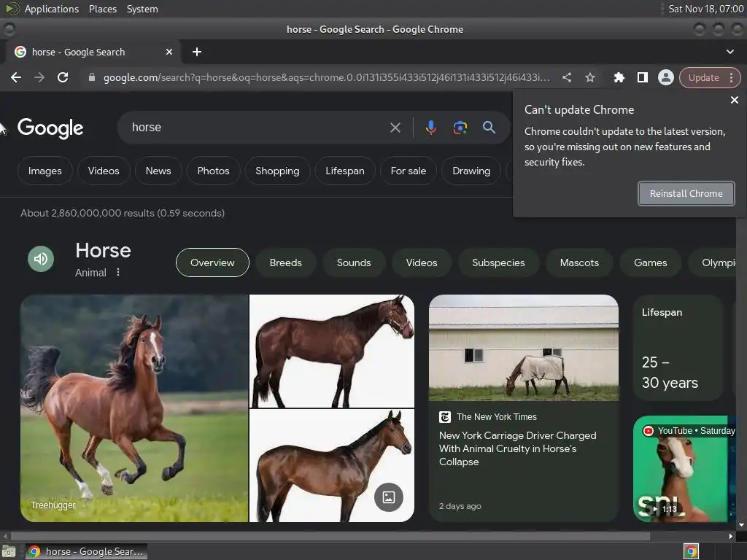The image size is (747, 560).
Task: Play the YouTube SNL horse video
Action: pos(684,469)
